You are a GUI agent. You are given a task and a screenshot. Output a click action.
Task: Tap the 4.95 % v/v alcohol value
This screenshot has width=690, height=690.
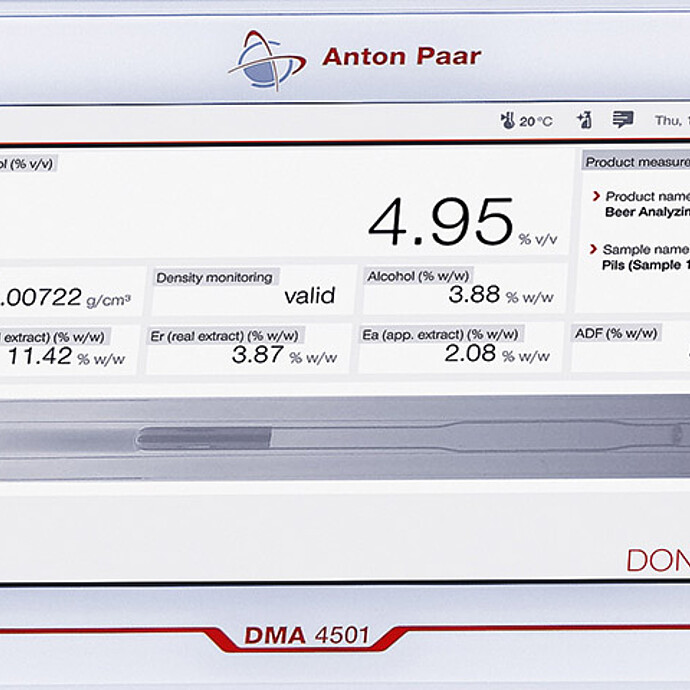tap(462, 222)
